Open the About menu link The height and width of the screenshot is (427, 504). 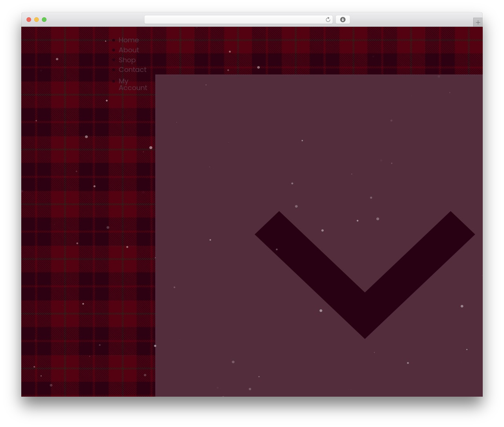(x=129, y=50)
